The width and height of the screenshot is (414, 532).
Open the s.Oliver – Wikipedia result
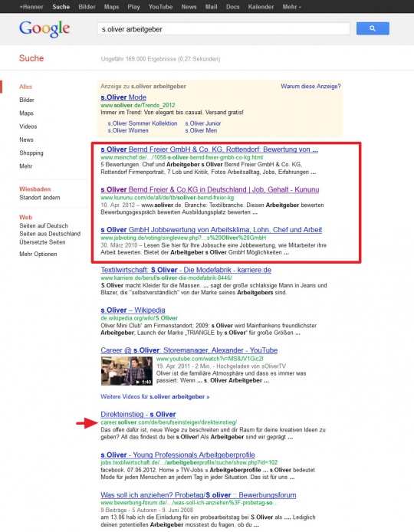(x=133, y=310)
